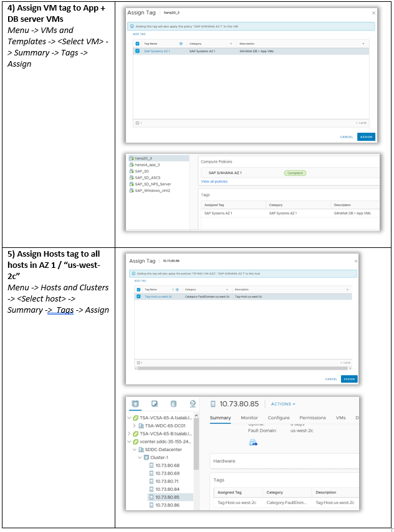
Task: Click the Tag-Host-us-west-2c tag name link
Action: tap(158, 297)
